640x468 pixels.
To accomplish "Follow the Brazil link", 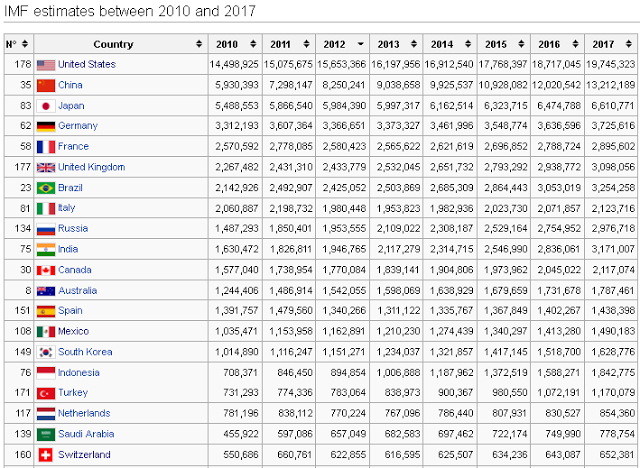I will click(70, 188).
